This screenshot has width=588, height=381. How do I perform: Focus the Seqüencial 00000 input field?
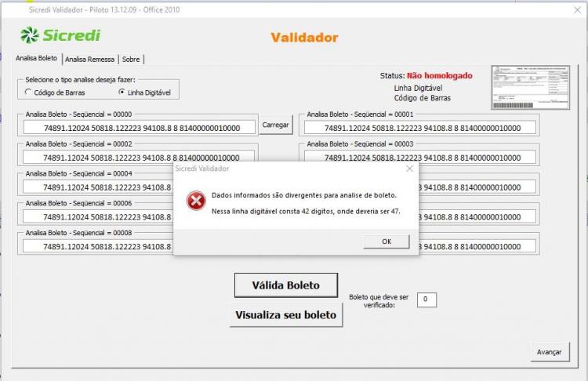[x=140, y=128]
